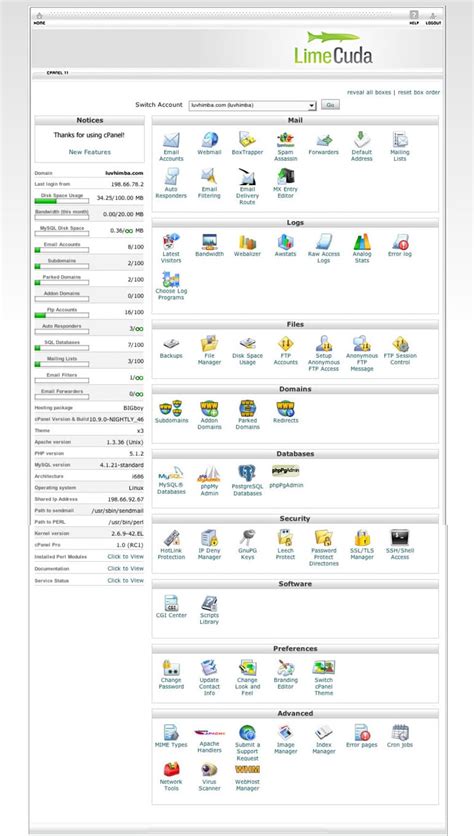
Task: Open the Mail section's Auto Responders icon
Action: [171, 183]
